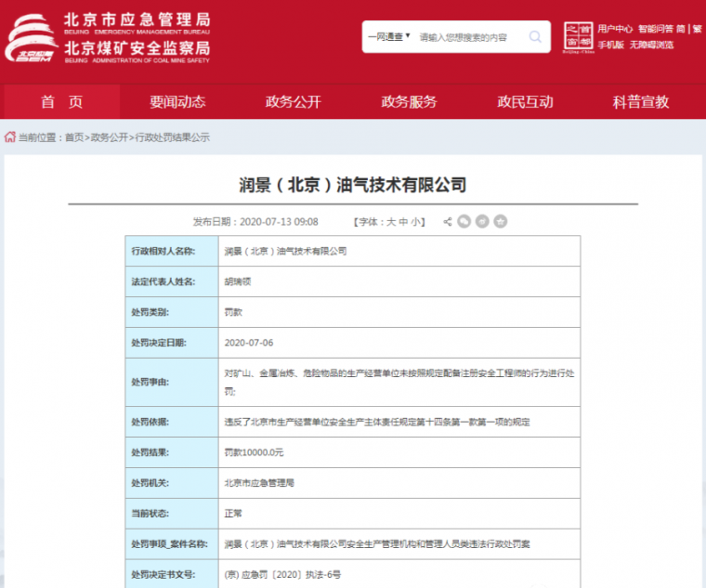
Task: Click the 无障碍浏览 accessibility link
Action: 651,45
